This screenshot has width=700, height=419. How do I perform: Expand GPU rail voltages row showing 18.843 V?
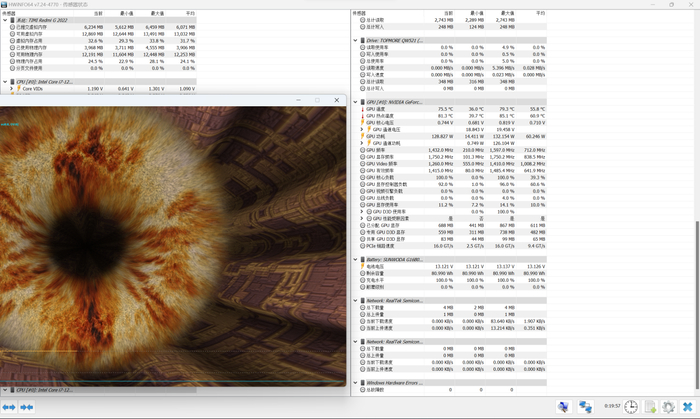tap(362, 129)
